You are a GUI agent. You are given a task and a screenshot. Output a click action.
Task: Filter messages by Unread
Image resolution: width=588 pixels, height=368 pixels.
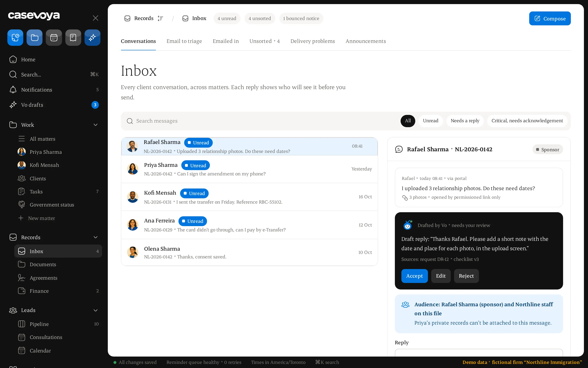(431, 121)
